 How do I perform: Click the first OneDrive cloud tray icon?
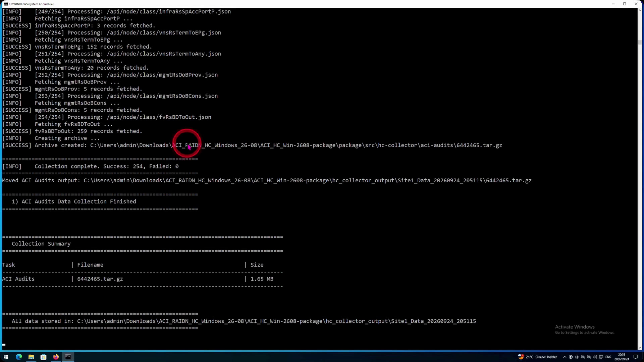point(583,357)
